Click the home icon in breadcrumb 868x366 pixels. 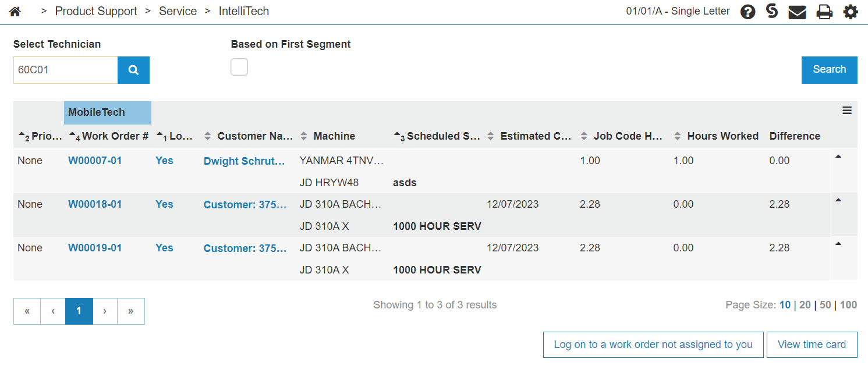pos(15,12)
